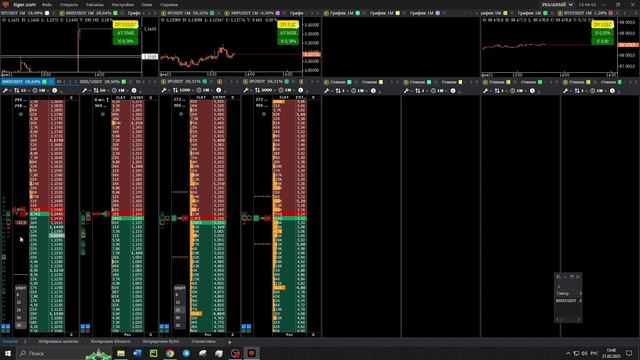Switch to Избранные монеты workspace tab
The image size is (640, 360).
point(58,342)
